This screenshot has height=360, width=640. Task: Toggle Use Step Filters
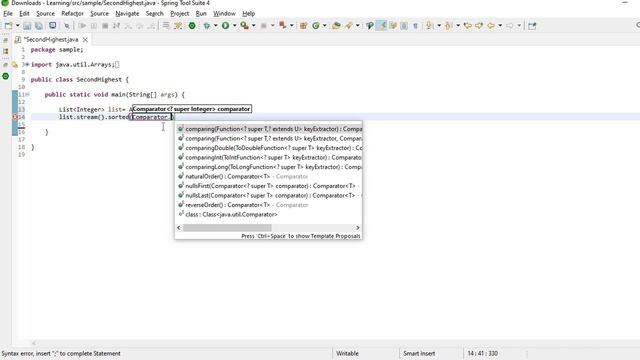point(178,26)
